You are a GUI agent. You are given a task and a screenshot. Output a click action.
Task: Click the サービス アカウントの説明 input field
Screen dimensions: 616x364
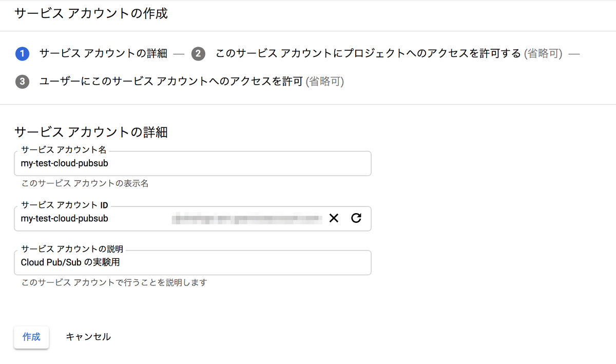click(192, 262)
